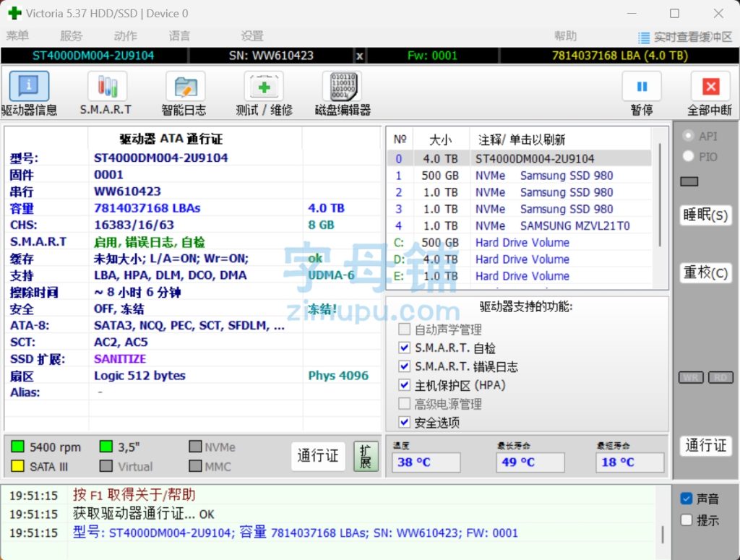Enable the 提示 hints checkbox
740x560 pixels.
[x=687, y=520]
